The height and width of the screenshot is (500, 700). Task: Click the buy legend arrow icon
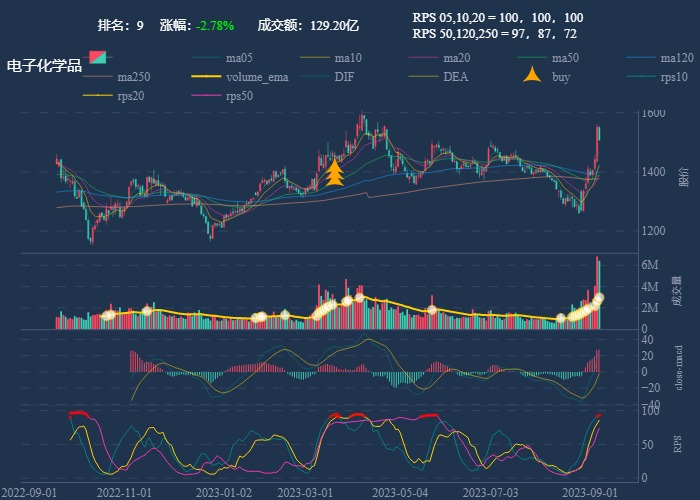click(532, 76)
